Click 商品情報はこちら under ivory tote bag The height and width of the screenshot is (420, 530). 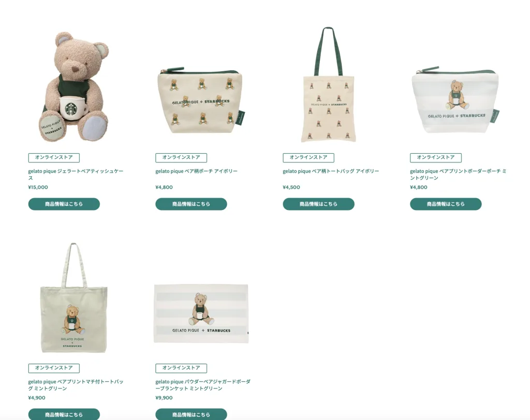[x=318, y=204]
